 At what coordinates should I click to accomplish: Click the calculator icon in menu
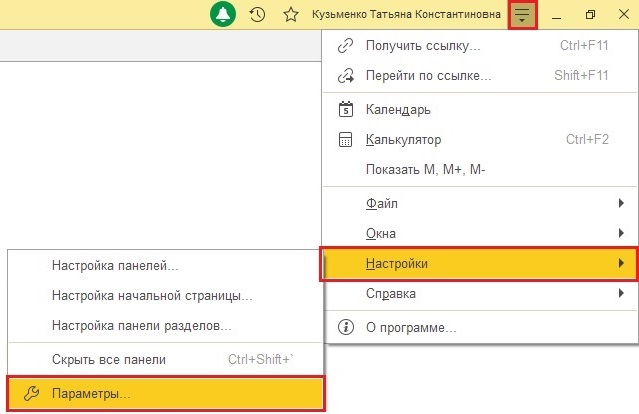click(346, 139)
